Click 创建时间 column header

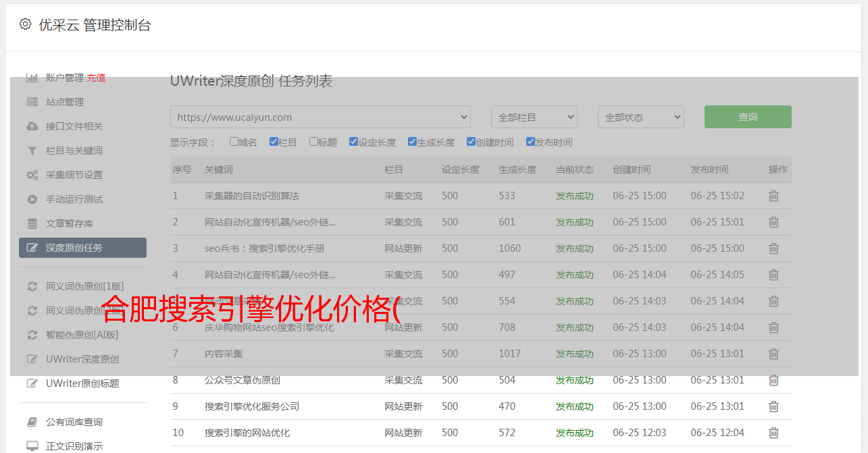(x=632, y=169)
